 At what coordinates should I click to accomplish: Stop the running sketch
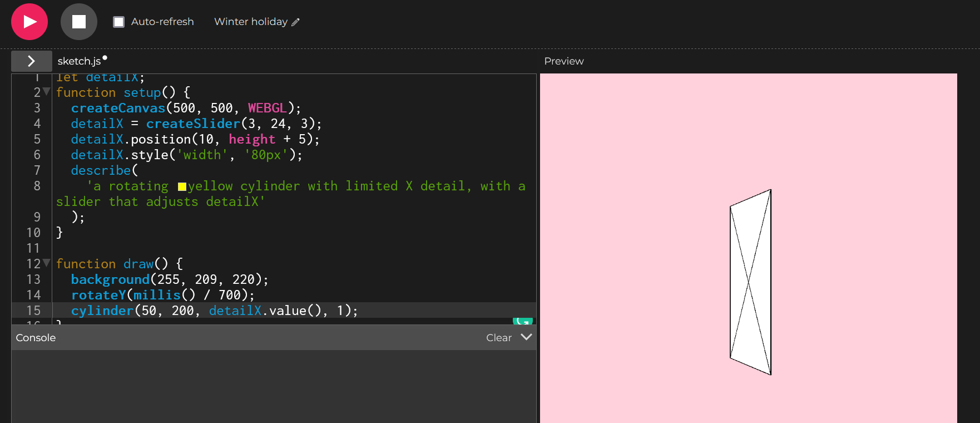[78, 22]
